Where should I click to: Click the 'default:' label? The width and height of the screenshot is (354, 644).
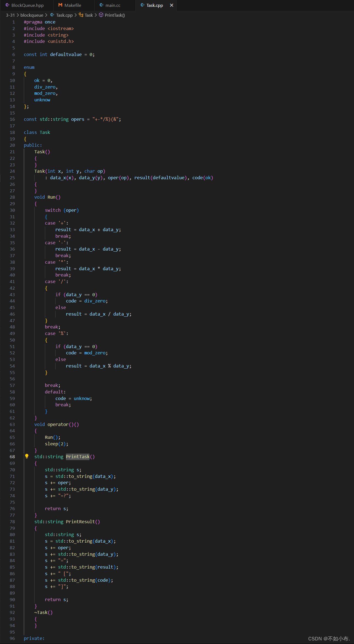coord(55,392)
